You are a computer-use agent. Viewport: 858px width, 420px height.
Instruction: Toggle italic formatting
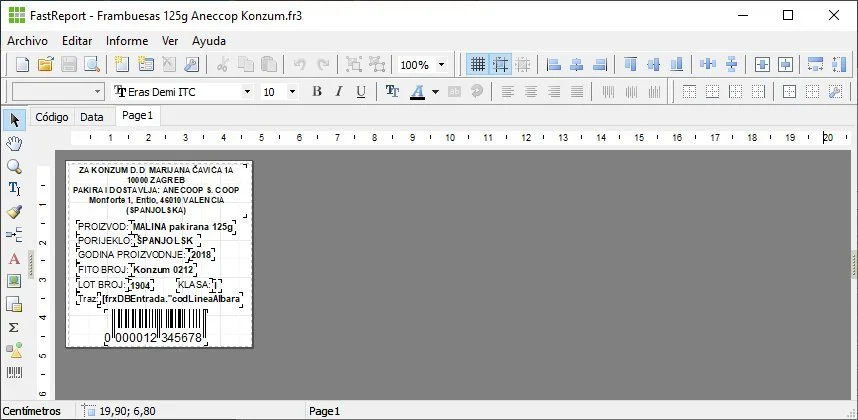(x=339, y=91)
